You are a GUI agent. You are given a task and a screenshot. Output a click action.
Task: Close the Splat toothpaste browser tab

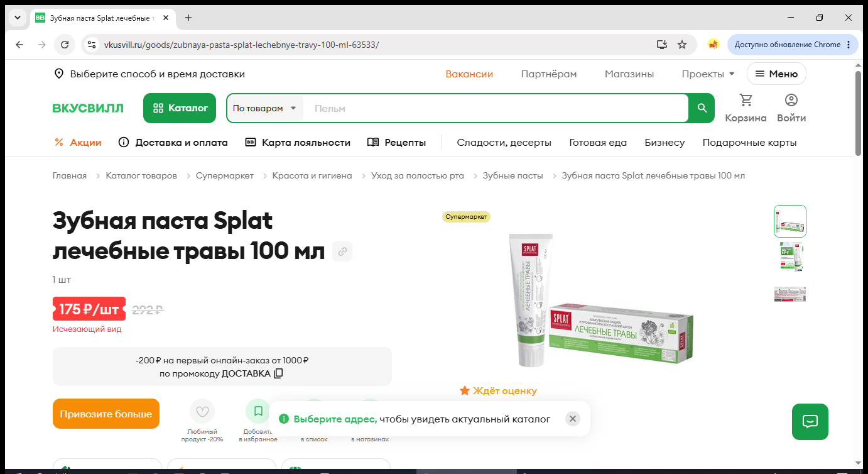point(166,18)
